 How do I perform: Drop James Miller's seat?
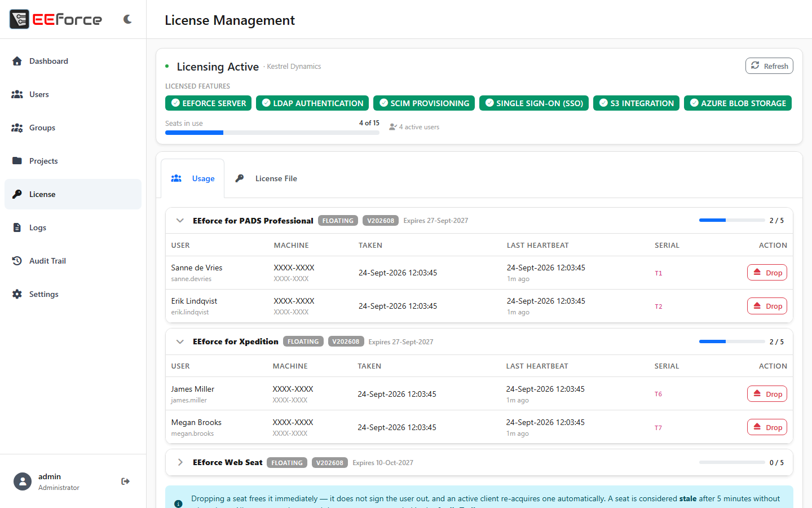[x=767, y=394]
